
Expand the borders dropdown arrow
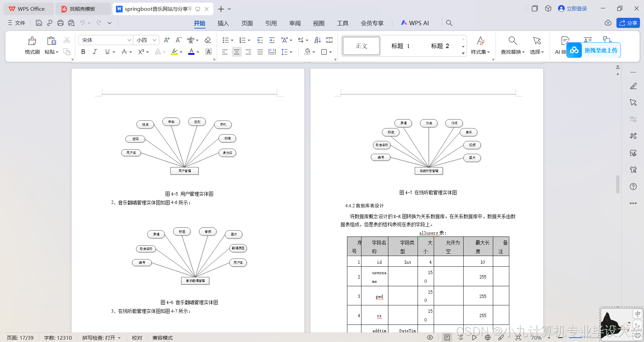coord(331,52)
